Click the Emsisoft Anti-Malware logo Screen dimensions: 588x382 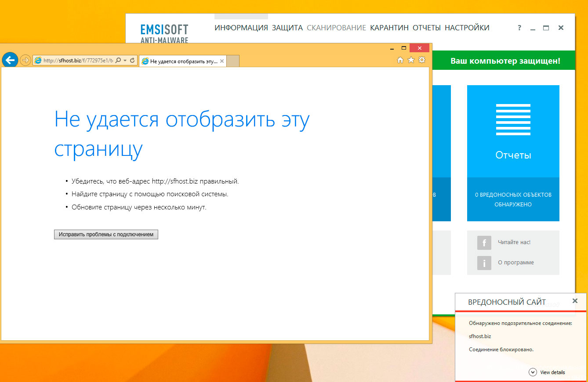(x=164, y=34)
